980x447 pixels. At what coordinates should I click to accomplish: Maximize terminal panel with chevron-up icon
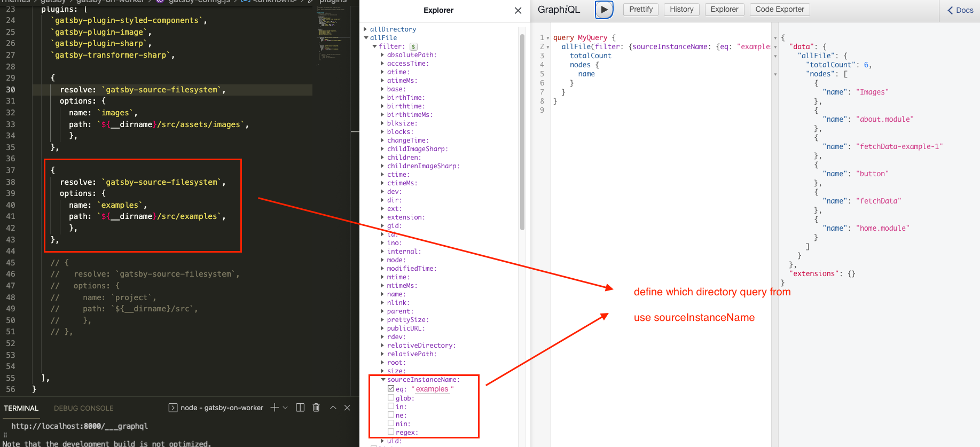(x=333, y=407)
